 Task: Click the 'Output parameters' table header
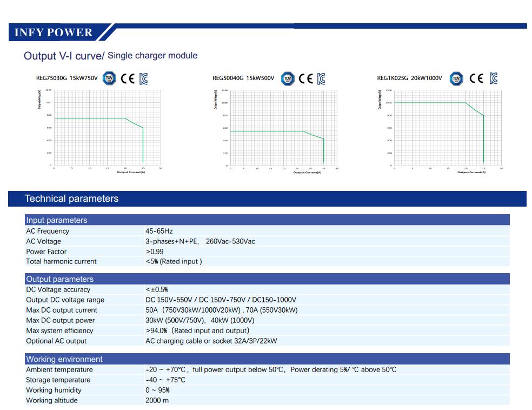point(267,279)
